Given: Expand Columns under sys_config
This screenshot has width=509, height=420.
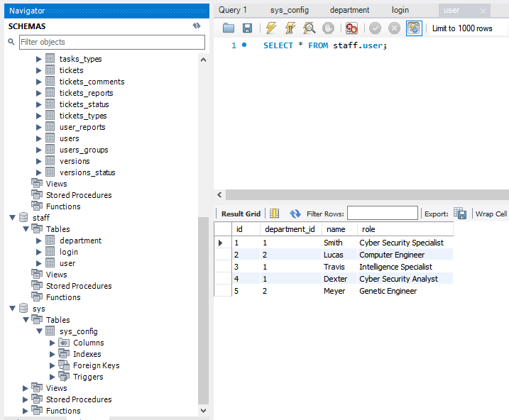Looking at the screenshot, I should tap(53, 343).
